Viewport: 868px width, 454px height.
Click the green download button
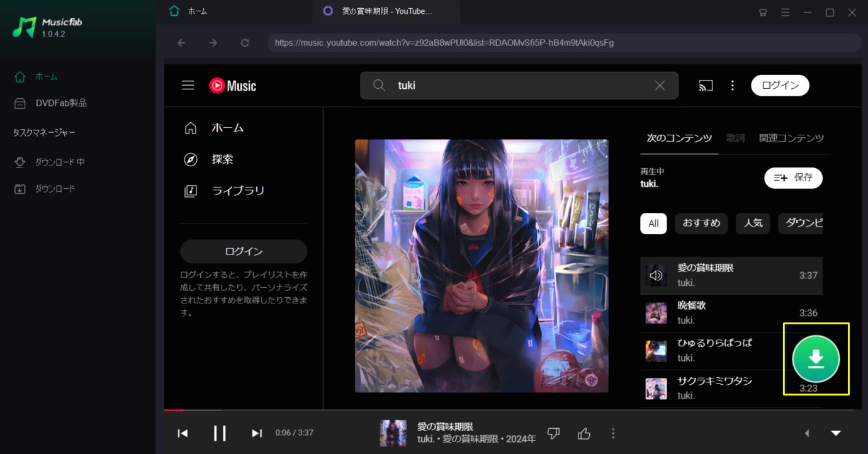[816, 359]
